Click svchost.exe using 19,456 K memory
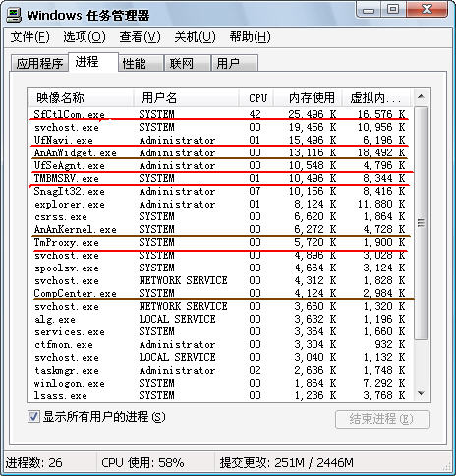Image resolution: width=456 pixels, height=476 pixels. click(220, 127)
